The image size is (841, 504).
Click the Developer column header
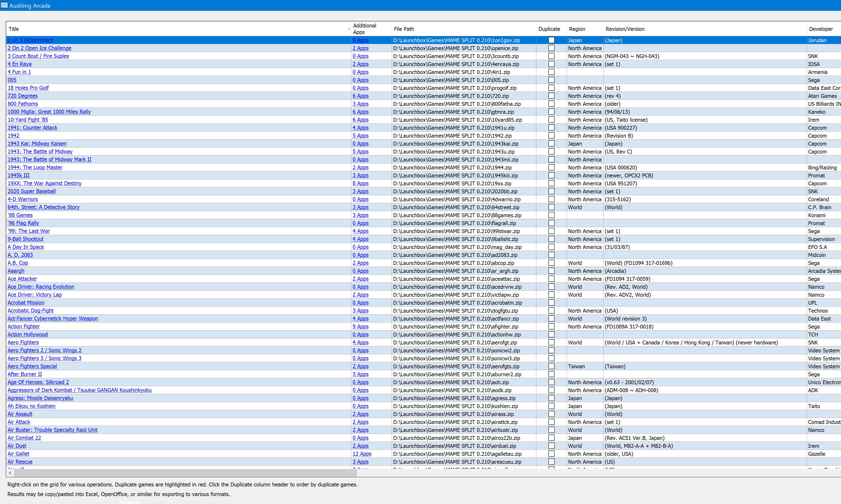tap(824, 29)
